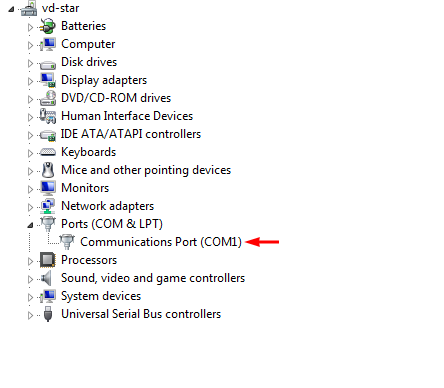Collapse the vd-star root node
Screen dimensions: 444x388
(11, 9)
